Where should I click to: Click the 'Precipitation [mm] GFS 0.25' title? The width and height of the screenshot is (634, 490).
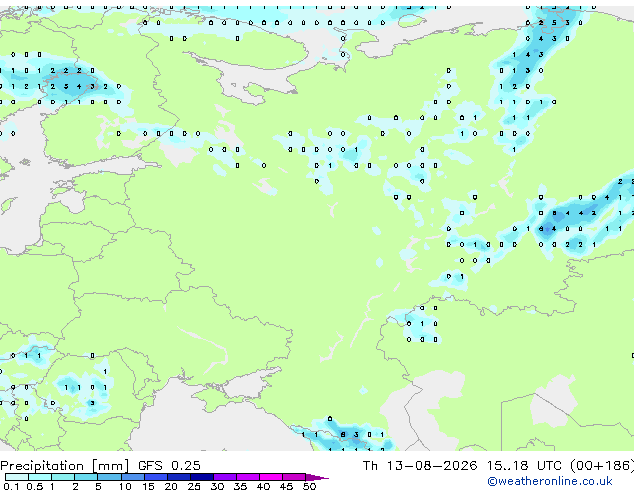click(x=100, y=466)
